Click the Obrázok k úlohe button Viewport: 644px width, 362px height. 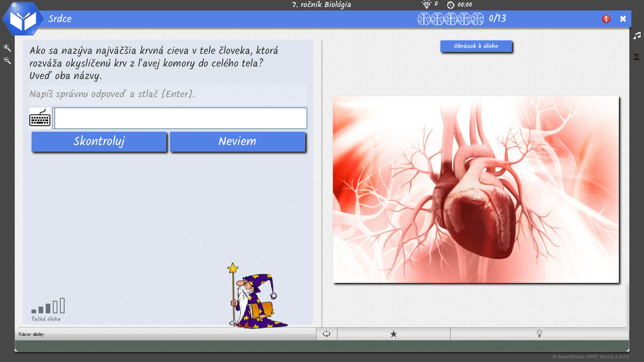point(476,46)
